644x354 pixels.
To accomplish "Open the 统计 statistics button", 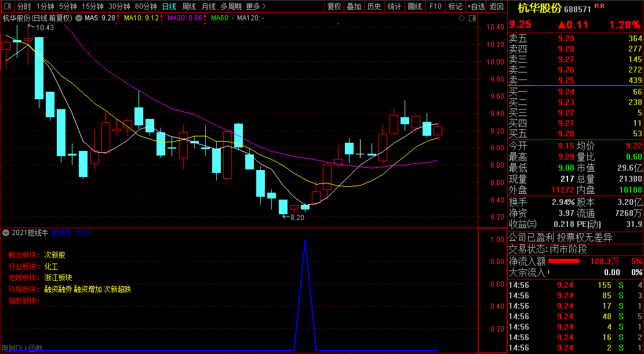I will pyautogui.click(x=394, y=6).
